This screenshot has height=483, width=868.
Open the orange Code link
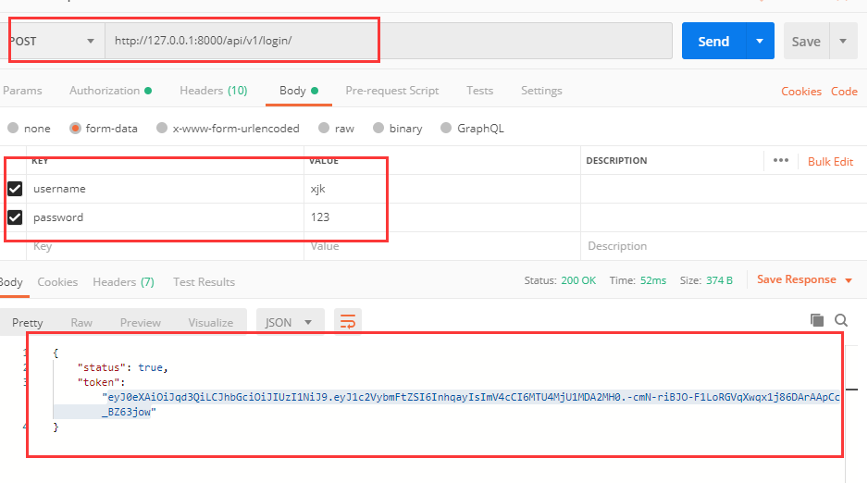pos(844,92)
